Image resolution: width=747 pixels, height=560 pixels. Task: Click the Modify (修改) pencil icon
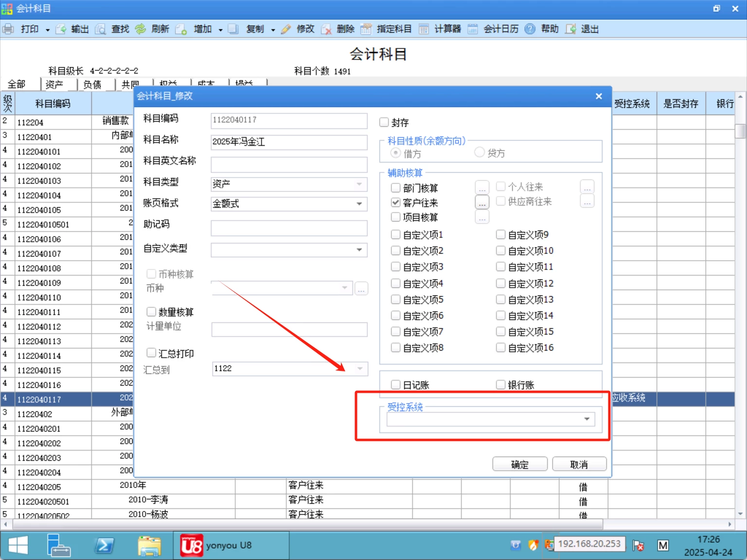pos(286,29)
